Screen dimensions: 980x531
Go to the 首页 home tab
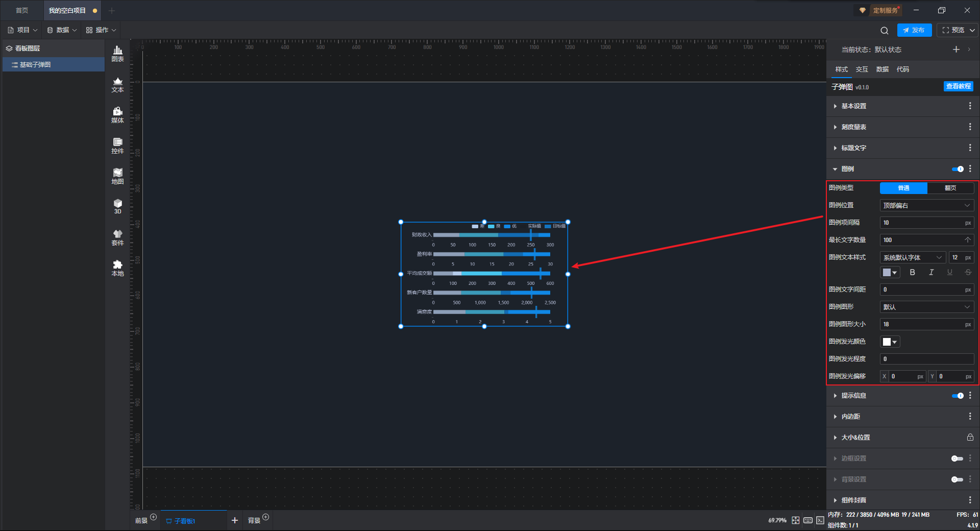(x=22, y=10)
